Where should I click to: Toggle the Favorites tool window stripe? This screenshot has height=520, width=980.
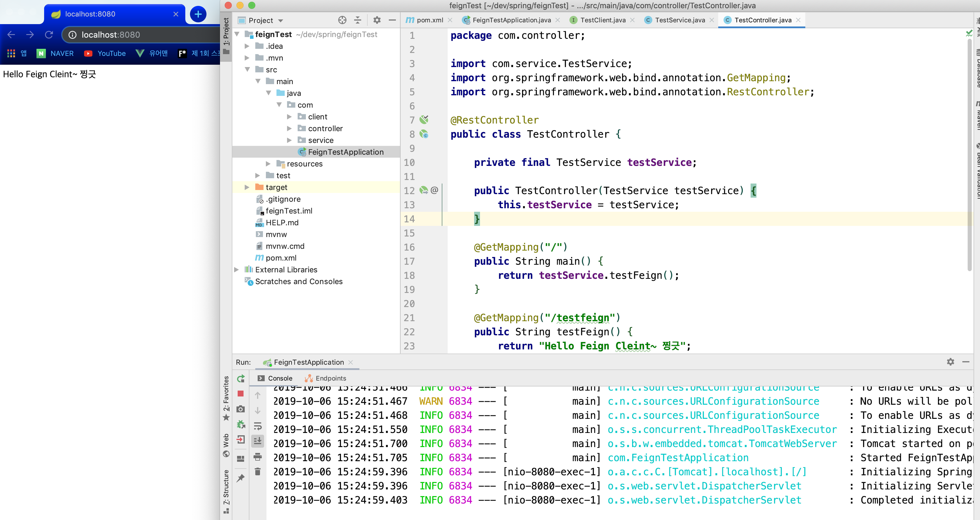pos(226,398)
